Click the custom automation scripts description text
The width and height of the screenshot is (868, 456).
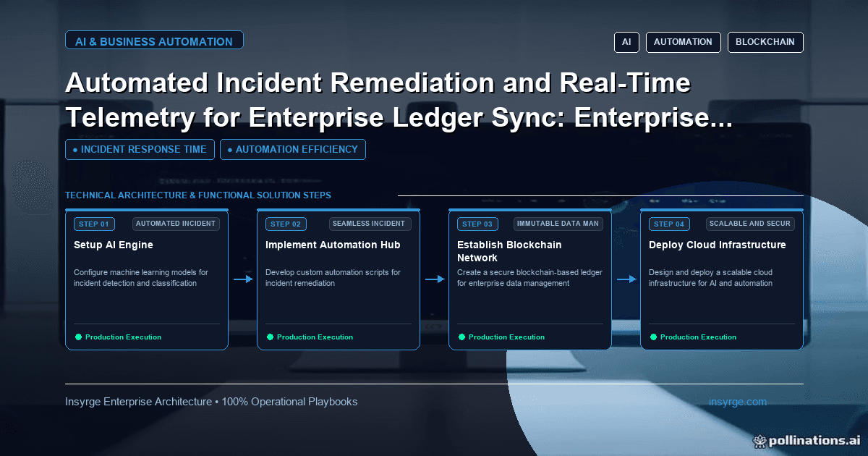(x=333, y=278)
